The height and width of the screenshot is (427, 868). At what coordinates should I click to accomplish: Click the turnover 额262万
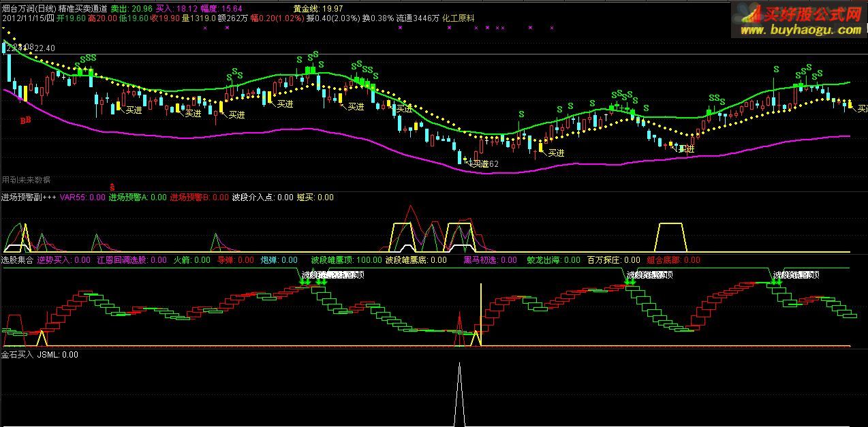pyautogui.click(x=232, y=18)
